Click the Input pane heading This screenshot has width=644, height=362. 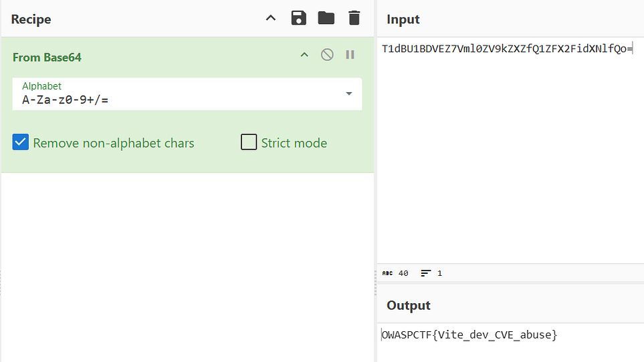(x=403, y=19)
